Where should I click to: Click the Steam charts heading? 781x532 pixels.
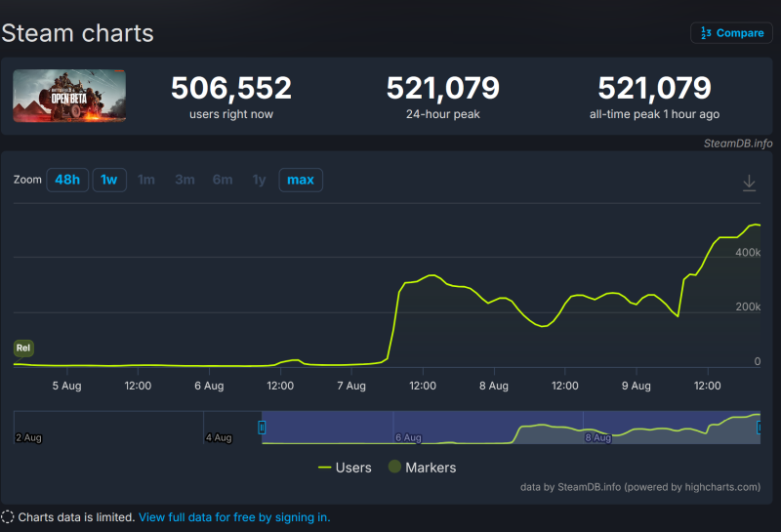[x=77, y=33]
